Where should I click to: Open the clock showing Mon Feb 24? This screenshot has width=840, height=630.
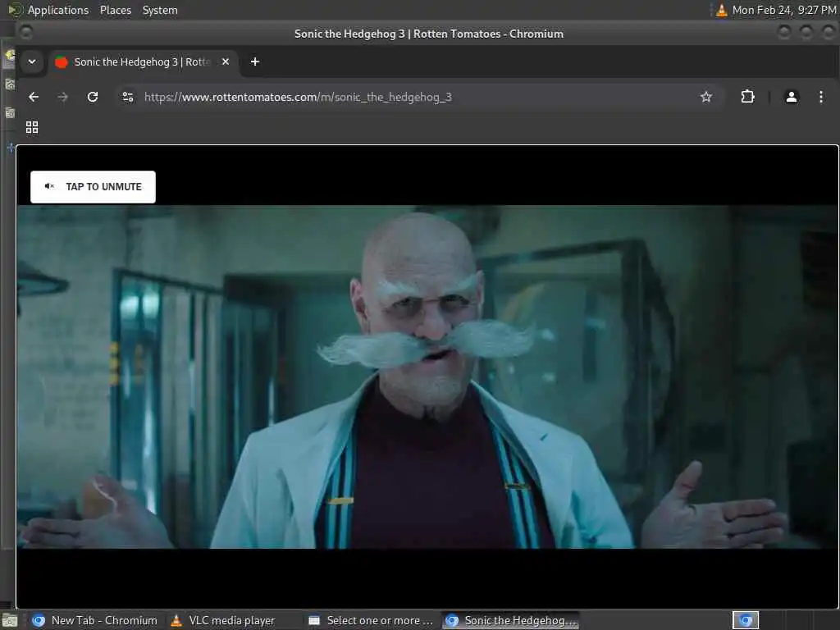click(783, 10)
